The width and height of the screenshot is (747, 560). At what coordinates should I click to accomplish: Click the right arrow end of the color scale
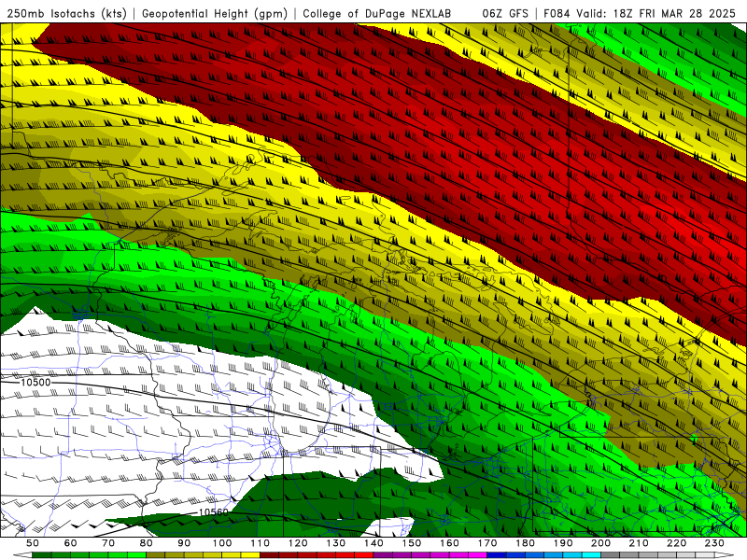coord(725,555)
